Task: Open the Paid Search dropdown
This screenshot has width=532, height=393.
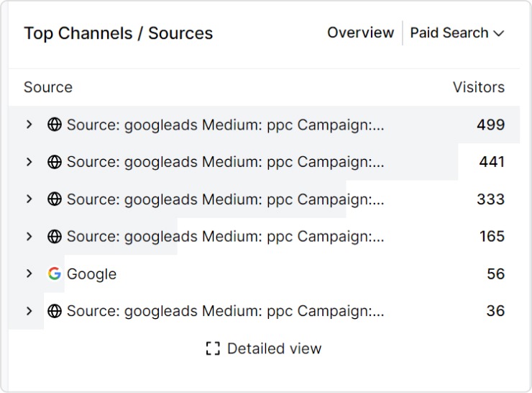Action: (x=457, y=33)
